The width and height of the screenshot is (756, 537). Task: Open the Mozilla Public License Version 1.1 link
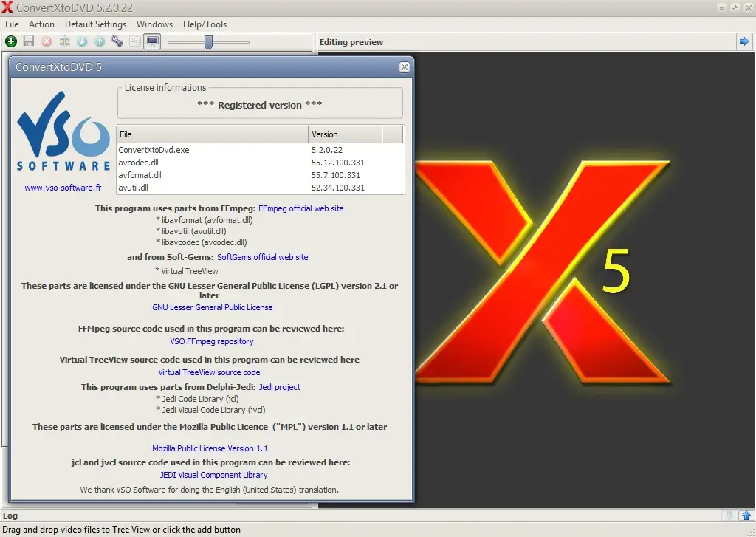pyautogui.click(x=210, y=448)
